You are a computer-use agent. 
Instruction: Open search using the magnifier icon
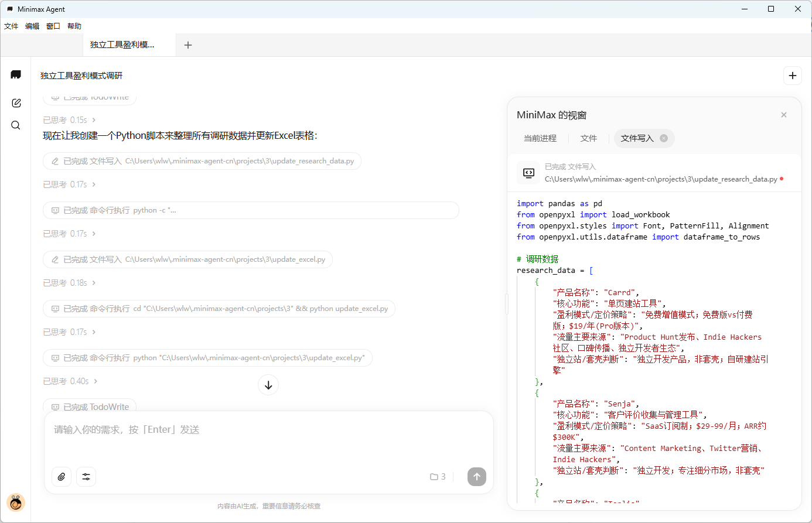coord(16,125)
